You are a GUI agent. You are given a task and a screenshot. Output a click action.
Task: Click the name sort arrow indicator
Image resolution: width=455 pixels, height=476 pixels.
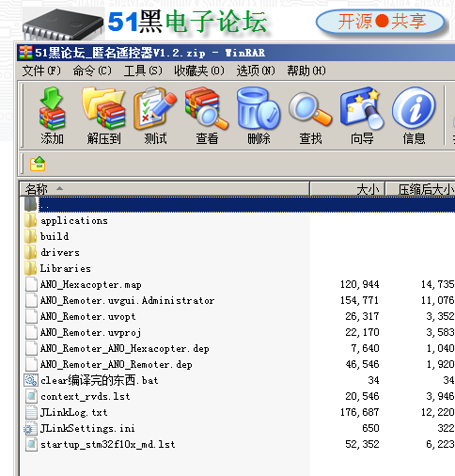(x=59, y=188)
